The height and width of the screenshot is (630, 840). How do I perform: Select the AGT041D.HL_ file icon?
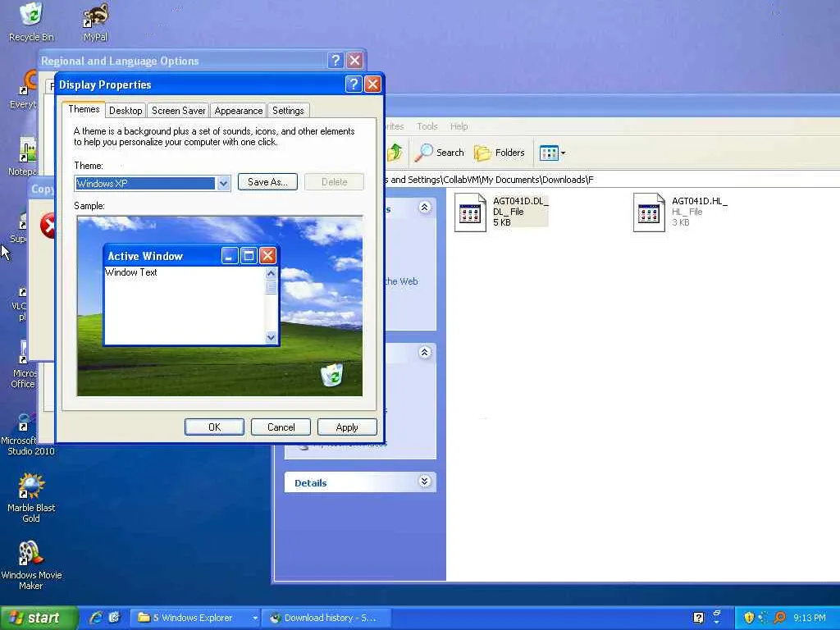tap(649, 212)
